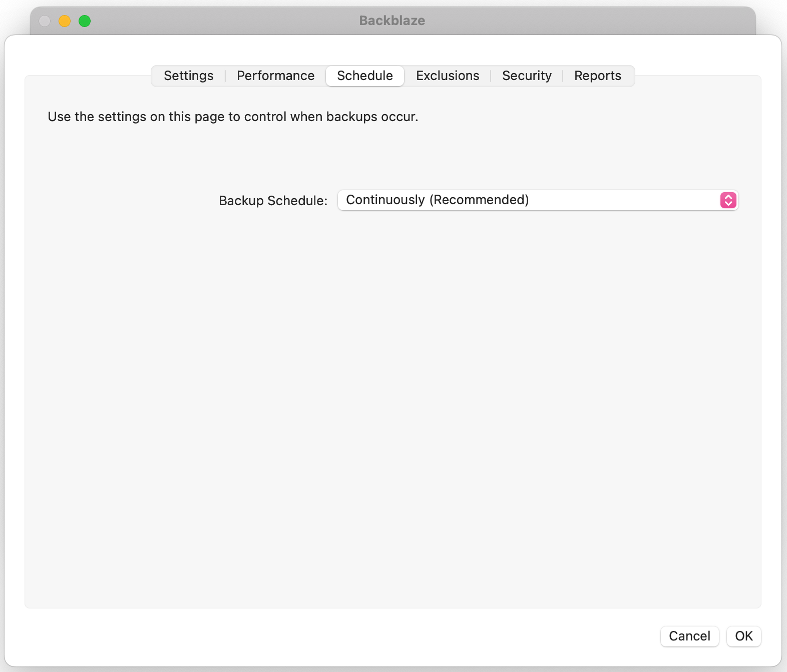Screen dimensions: 787x672
Task: Open the Security tab
Action: 527,76
